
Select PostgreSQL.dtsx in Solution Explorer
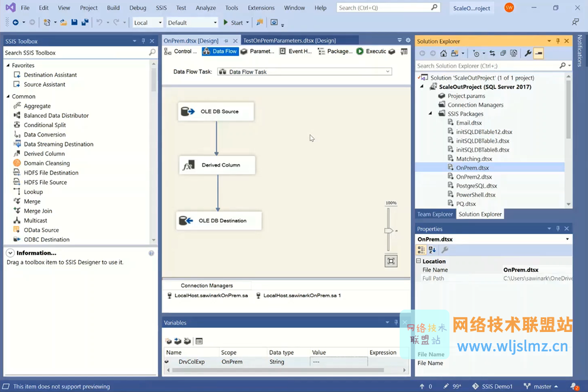(476, 185)
